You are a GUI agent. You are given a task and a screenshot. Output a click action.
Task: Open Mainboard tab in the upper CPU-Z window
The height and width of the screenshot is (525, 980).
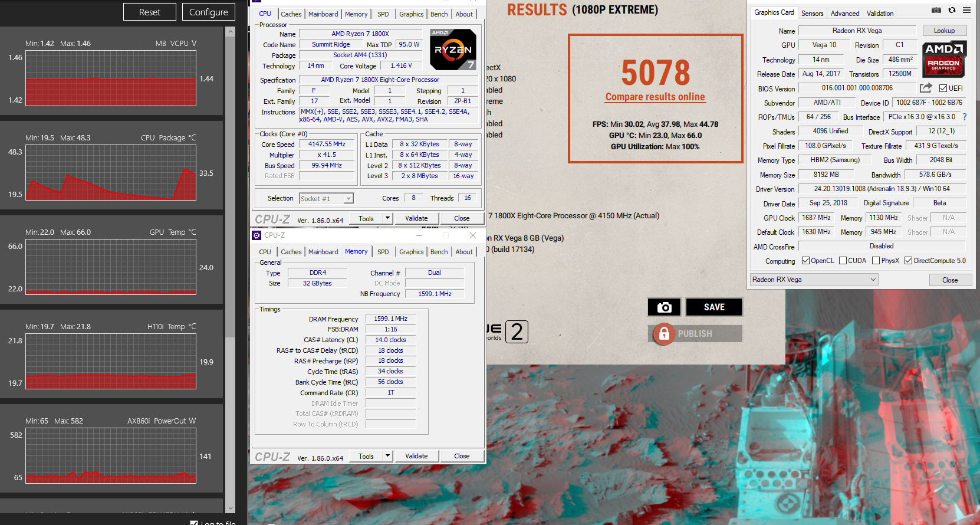323,14
